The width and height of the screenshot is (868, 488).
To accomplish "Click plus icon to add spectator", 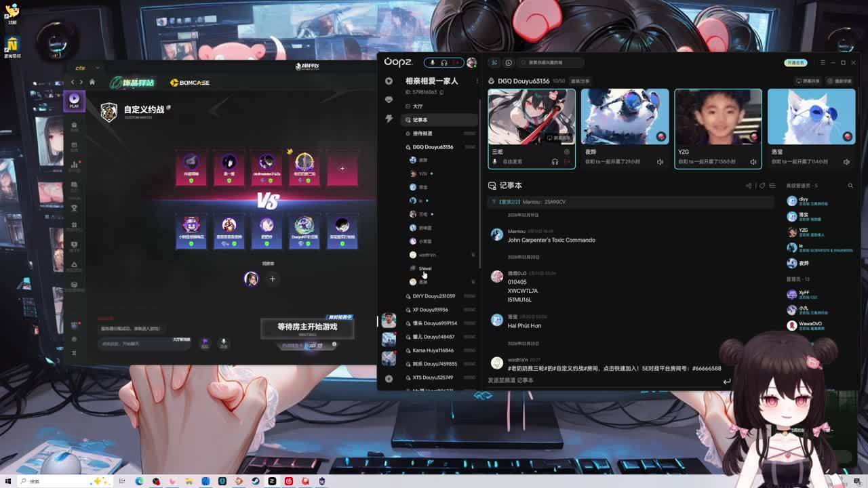I will pyautogui.click(x=272, y=279).
